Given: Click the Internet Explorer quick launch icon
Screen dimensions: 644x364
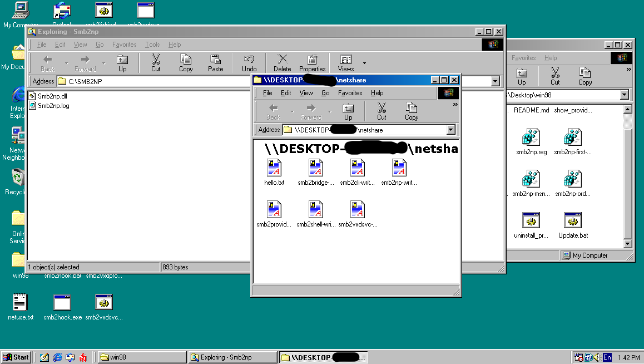Looking at the screenshot, I should pos(57,357).
